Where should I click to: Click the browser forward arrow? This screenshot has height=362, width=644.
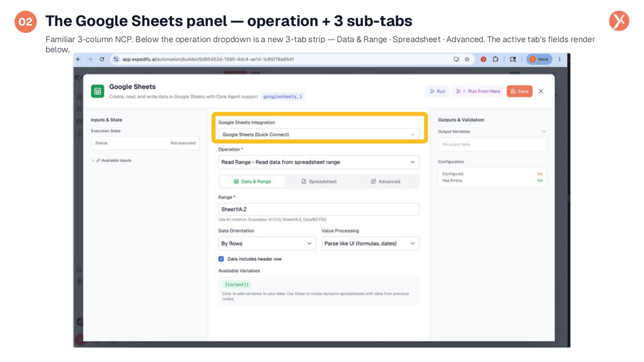(90, 59)
